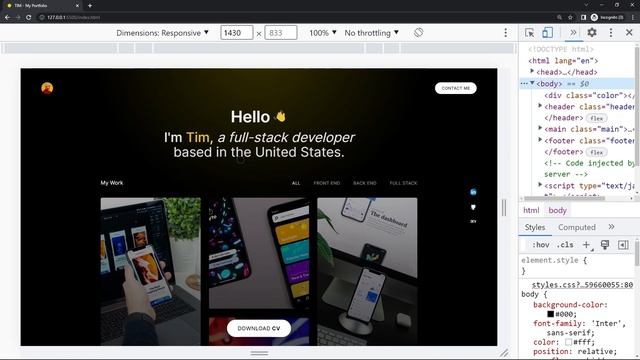
Task: Open the No throttling dropdown
Action: point(371,33)
